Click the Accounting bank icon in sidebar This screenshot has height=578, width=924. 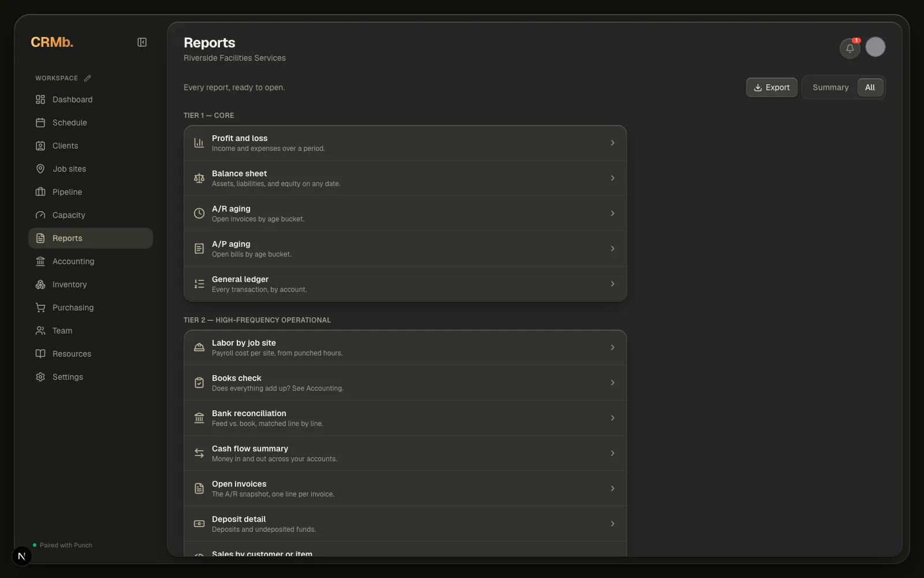[40, 261]
